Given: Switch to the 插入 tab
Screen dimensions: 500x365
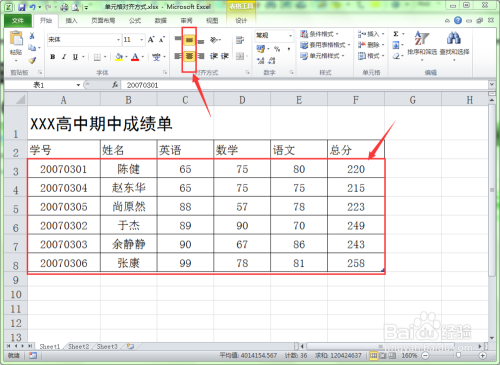Looking at the screenshot, I should (71, 21).
